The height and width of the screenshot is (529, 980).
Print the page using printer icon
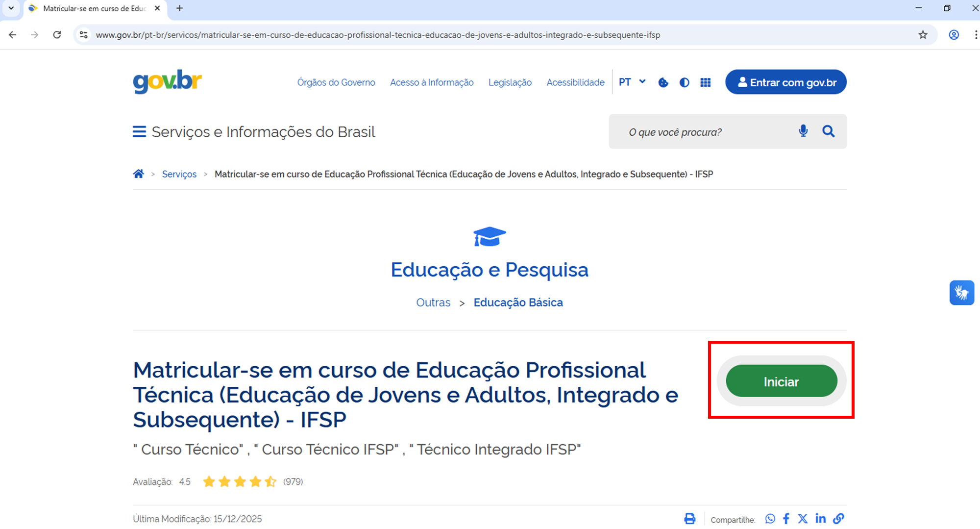pos(690,519)
